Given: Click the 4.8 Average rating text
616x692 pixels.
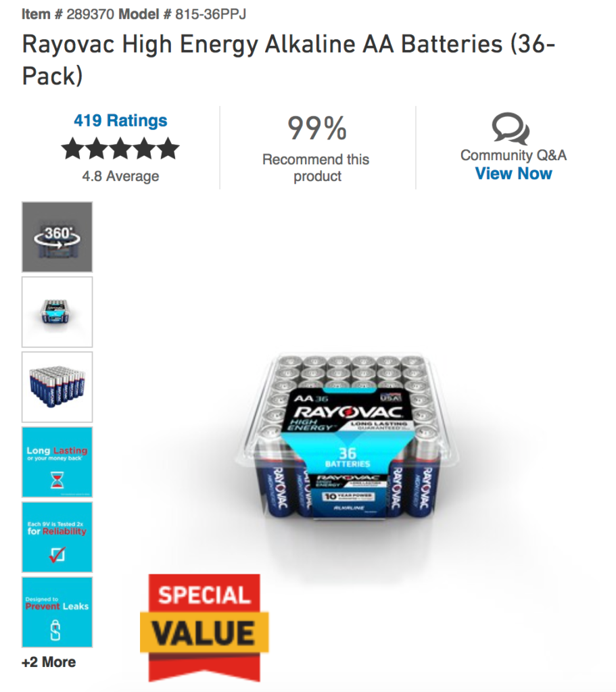Looking at the screenshot, I should click(120, 176).
